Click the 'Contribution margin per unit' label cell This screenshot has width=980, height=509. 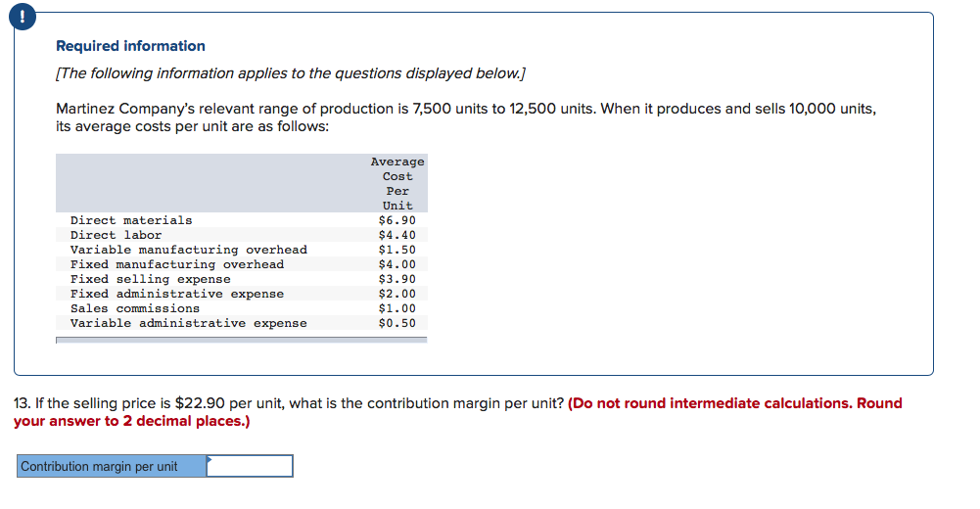[x=112, y=466]
